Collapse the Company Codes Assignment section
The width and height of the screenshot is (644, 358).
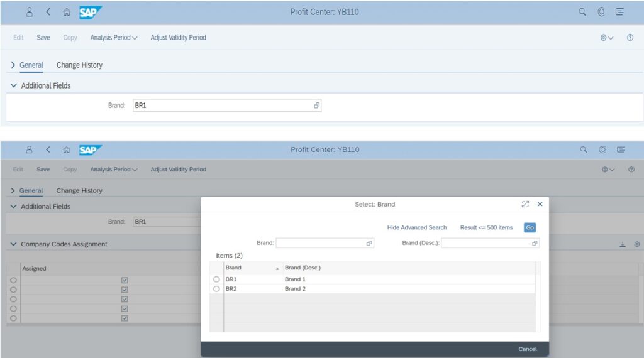coord(14,244)
